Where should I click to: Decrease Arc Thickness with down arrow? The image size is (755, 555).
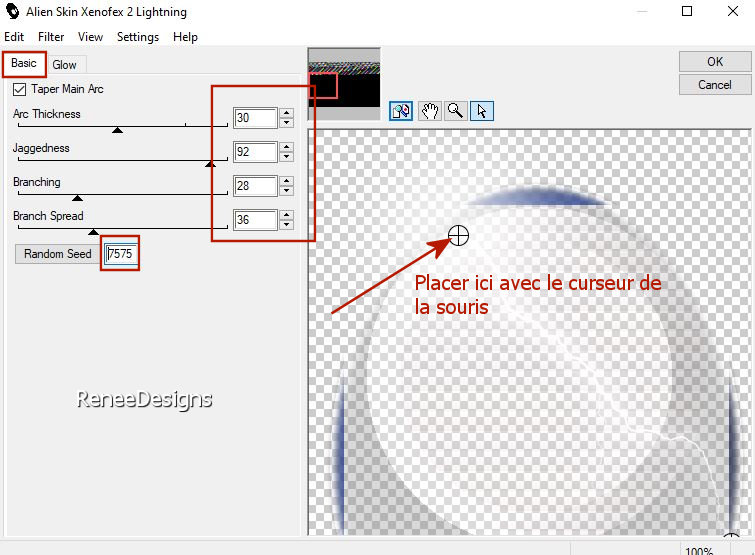coord(286,122)
